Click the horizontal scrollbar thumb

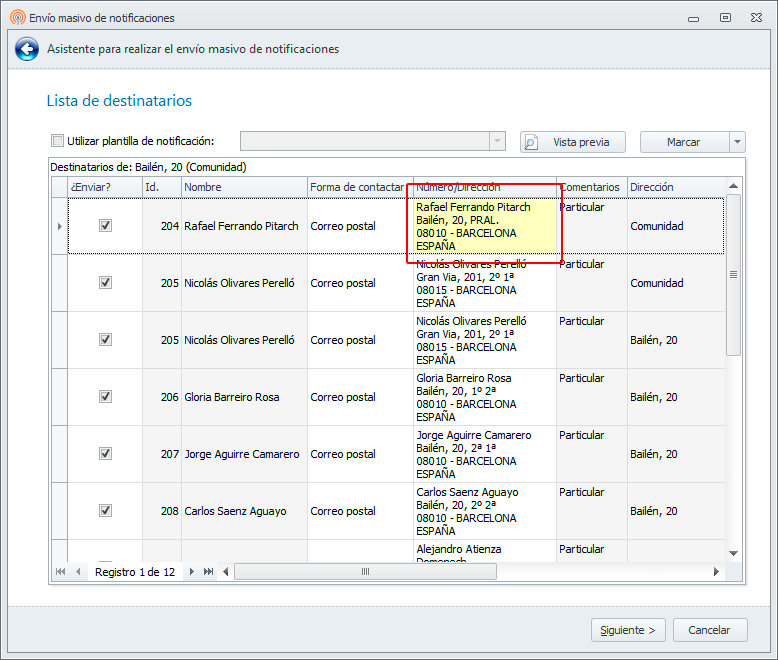click(366, 572)
